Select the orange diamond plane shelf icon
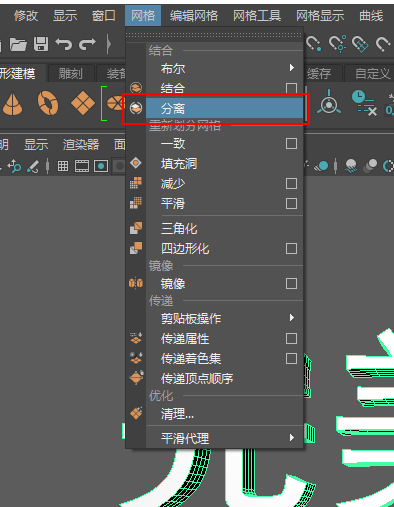This screenshot has width=394, height=507. click(83, 103)
